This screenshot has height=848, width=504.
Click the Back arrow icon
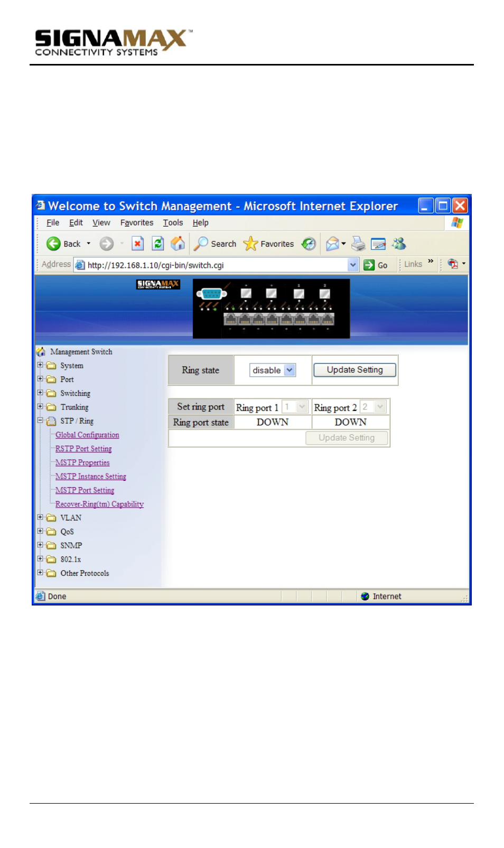click(53, 244)
